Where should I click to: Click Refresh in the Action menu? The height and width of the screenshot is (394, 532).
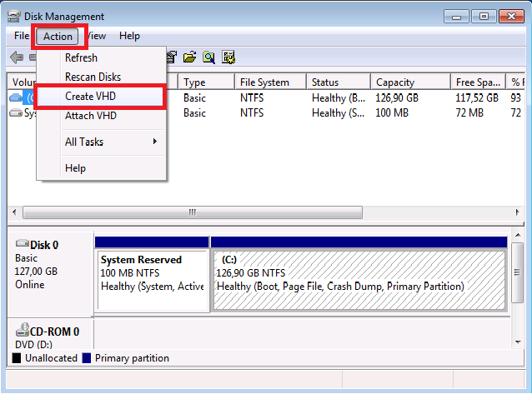click(81, 57)
